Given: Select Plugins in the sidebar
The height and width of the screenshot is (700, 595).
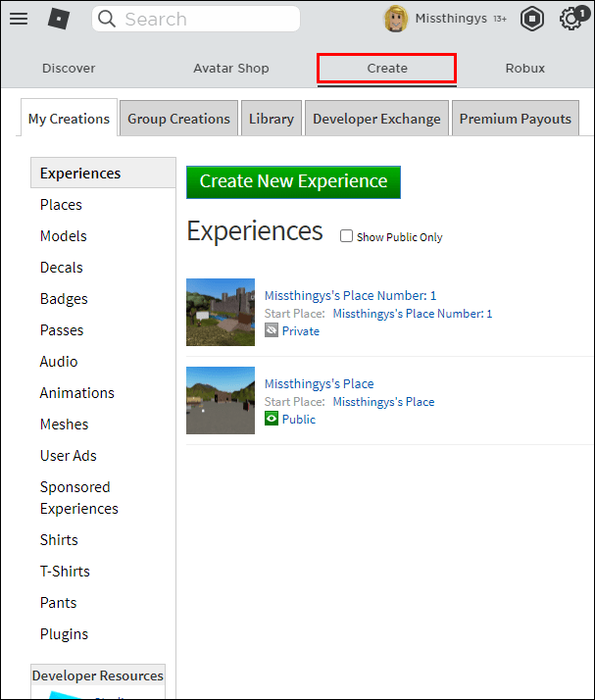Looking at the screenshot, I should [65, 634].
